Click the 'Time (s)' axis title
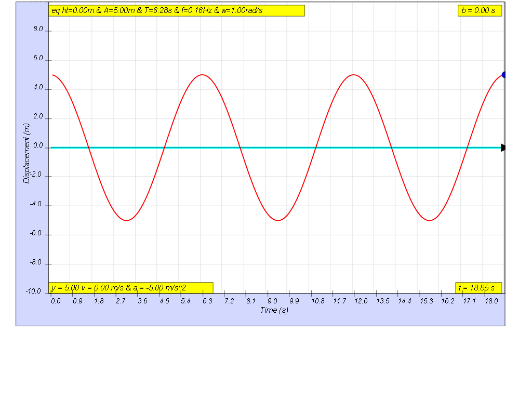Screen dimensions: 532x399 coord(274,310)
